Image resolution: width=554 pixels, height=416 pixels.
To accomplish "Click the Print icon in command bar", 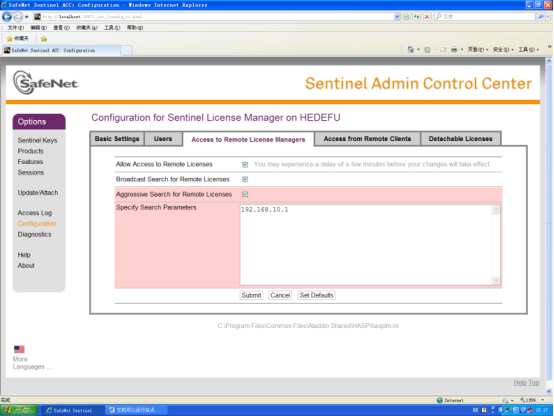I will pyautogui.click(x=454, y=50).
